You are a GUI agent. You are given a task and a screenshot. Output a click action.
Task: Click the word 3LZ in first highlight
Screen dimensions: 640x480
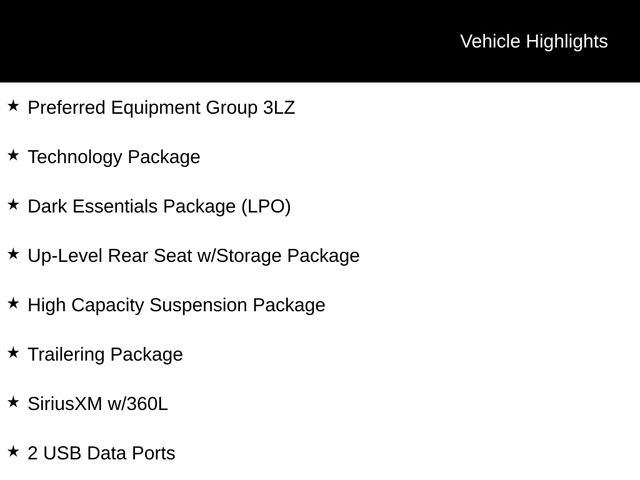pos(279,108)
